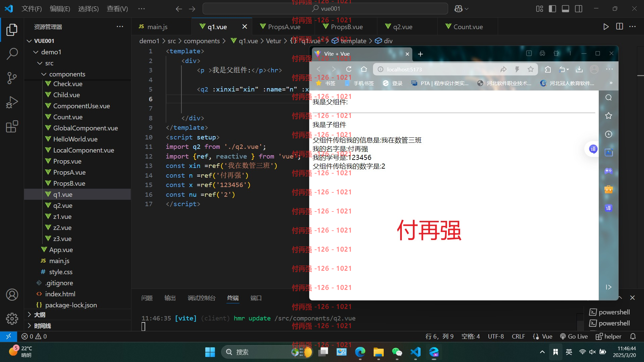Image resolution: width=644 pixels, height=362 pixels.
Task: Click floating translate bubble on page
Action: [593, 149]
